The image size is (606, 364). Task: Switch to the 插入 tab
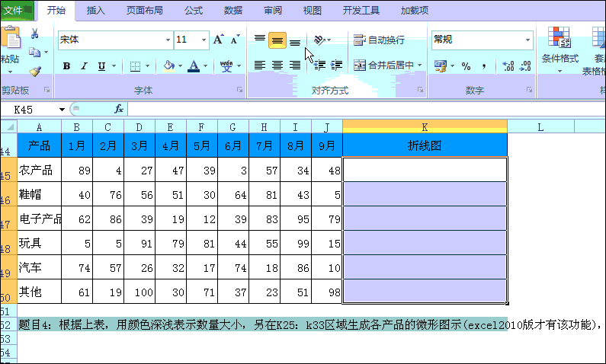coord(95,11)
